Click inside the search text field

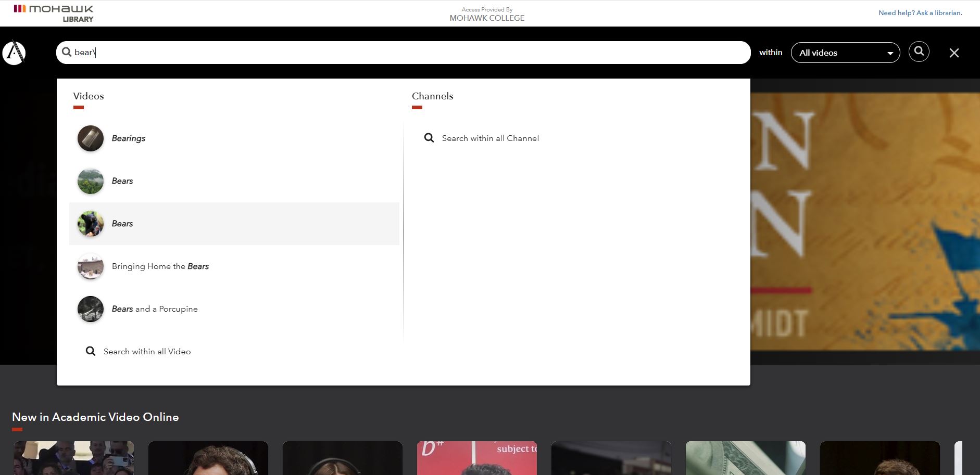[x=406, y=53]
